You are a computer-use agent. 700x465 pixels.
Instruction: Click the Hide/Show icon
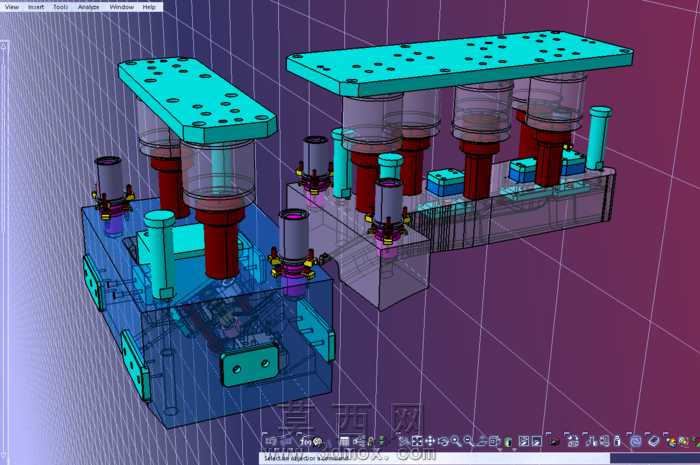pos(523,441)
